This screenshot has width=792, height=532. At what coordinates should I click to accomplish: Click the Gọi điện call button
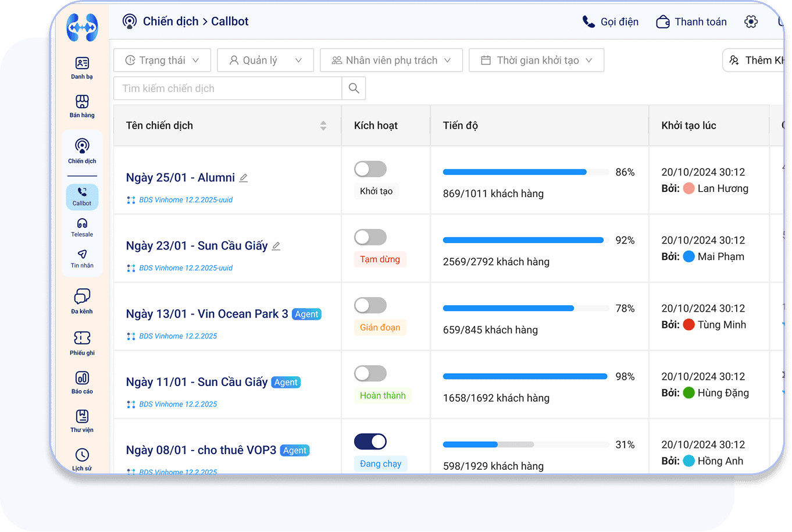[x=610, y=22]
